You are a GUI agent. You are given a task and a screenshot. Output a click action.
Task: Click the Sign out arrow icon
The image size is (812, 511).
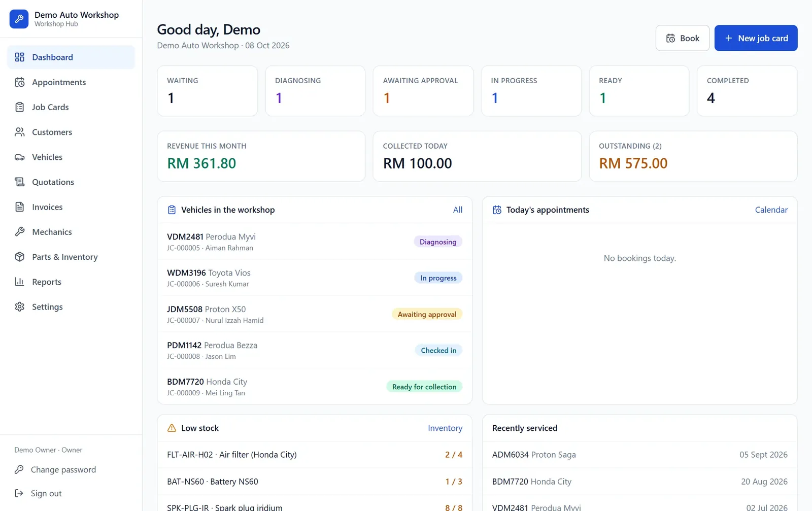click(19, 493)
